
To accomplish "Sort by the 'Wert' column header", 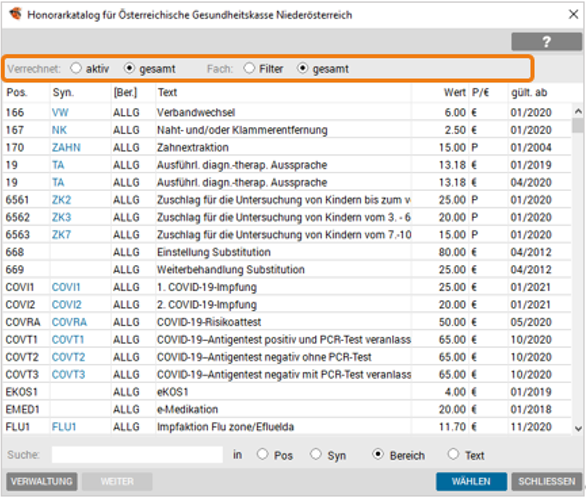I will click(455, 92).
